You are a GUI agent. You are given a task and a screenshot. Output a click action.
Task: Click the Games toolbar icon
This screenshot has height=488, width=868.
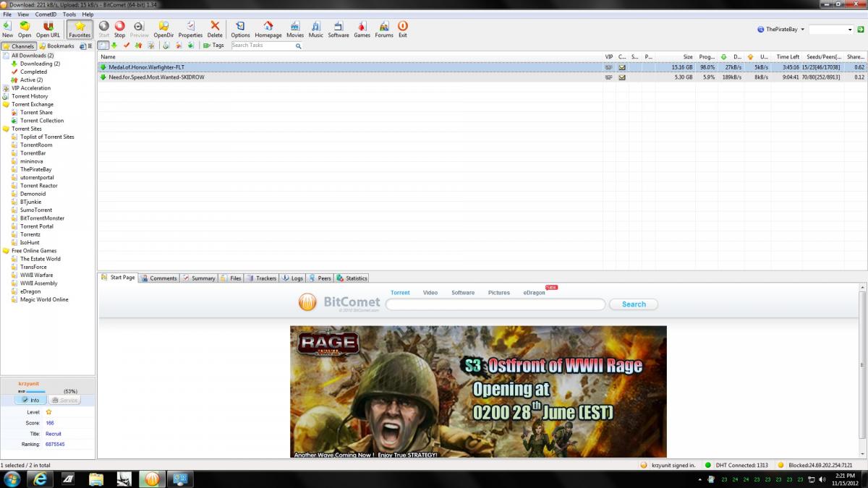(x=362, y=29)
